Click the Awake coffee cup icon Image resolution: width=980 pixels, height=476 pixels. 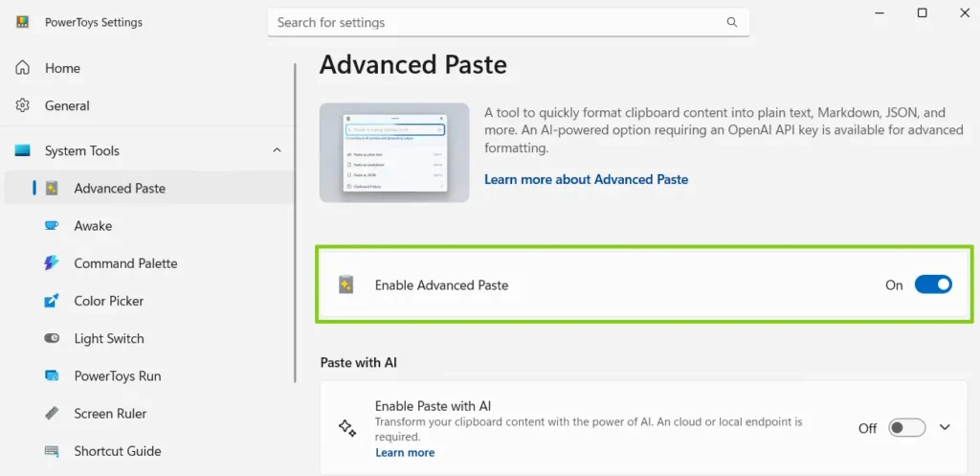pyautogui.click(x=52, y=226)
